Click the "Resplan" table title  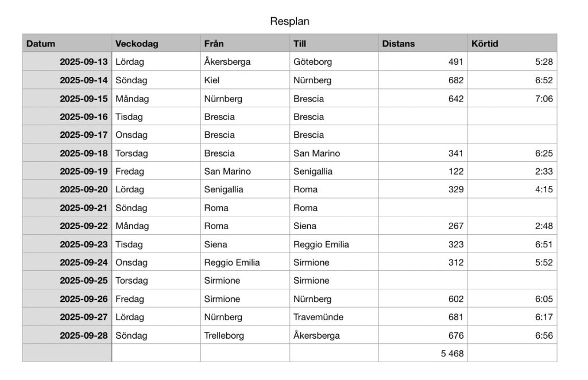pyautogui.click(x=290, y=21)
